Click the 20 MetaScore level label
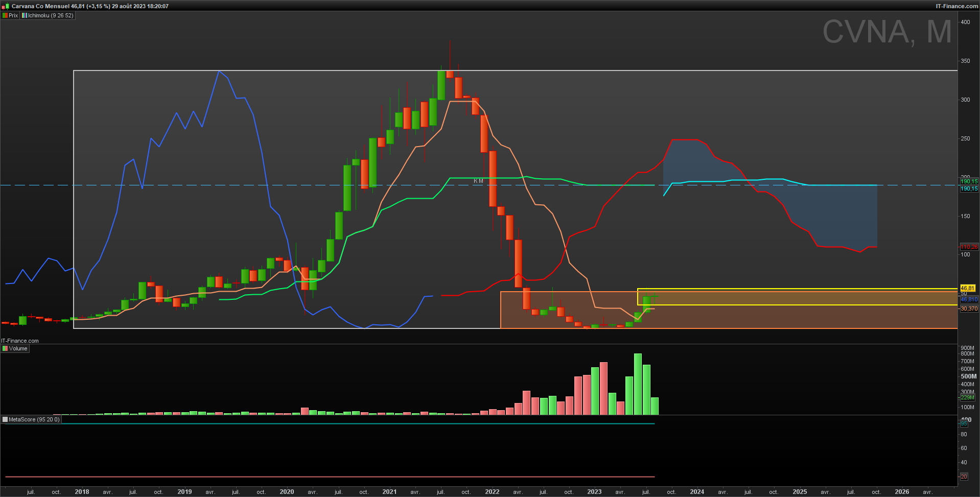This screenshot has height=497, width=980. (964, 477)
